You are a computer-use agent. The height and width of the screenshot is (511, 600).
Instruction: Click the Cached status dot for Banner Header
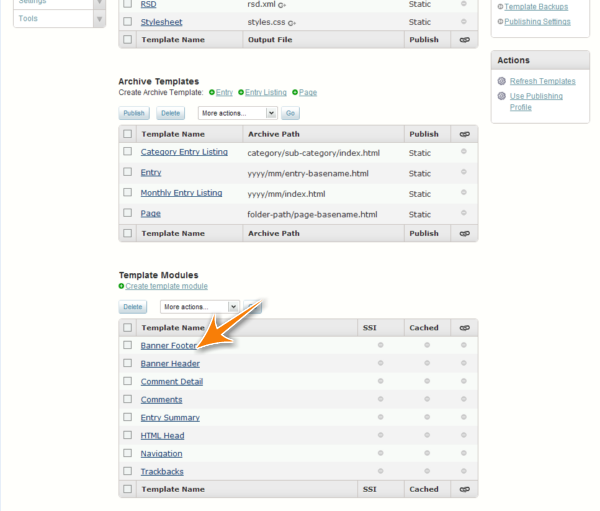(427, 363)
